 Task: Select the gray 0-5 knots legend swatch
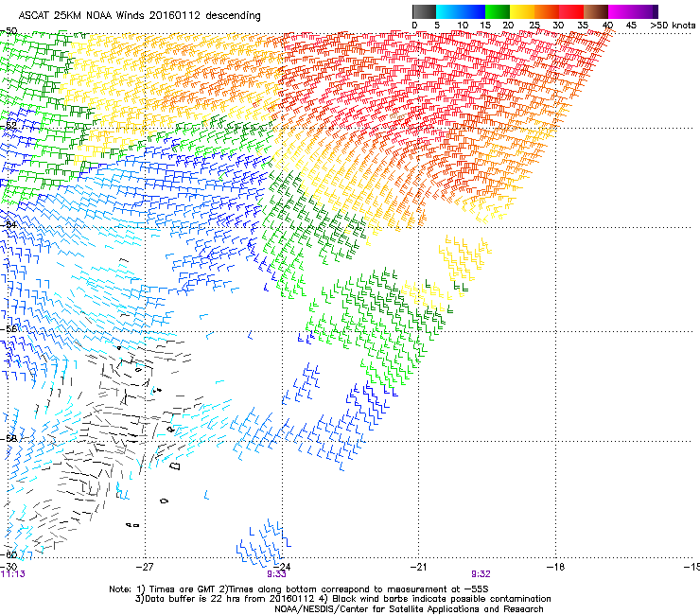(x=424, y=11)
